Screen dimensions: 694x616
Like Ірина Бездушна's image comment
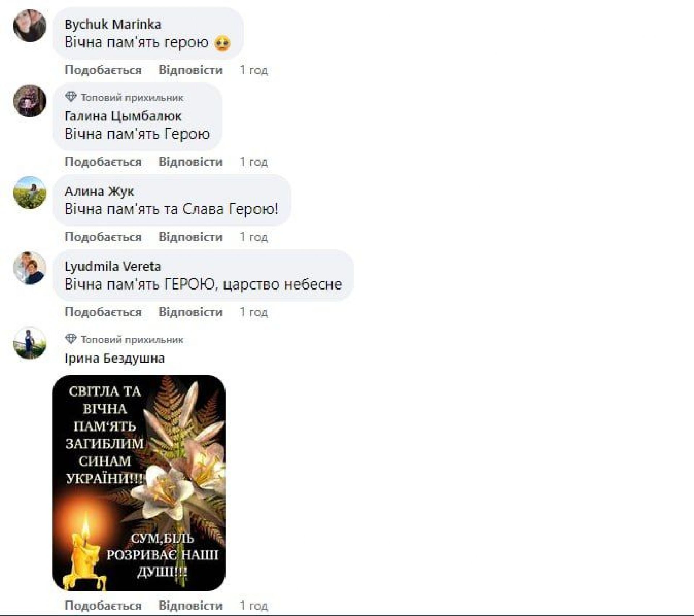point(103,606)
